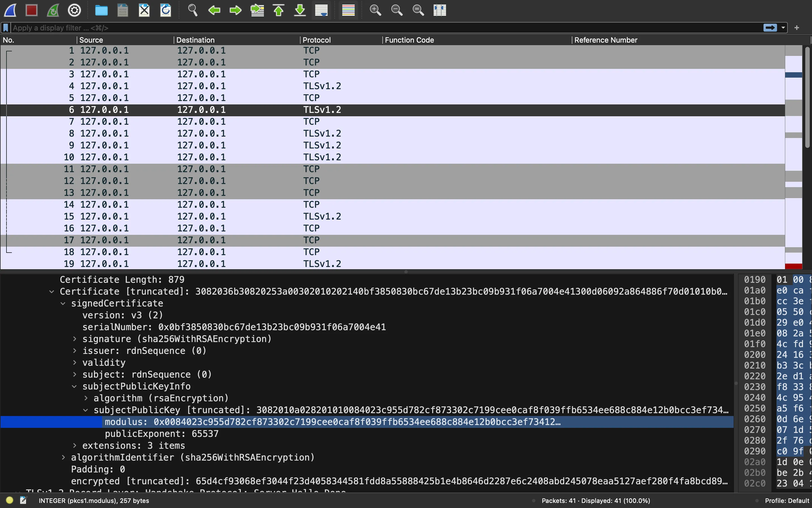Reload the capture file icon
Viewport: 812px width, 508px height.
pos(166,10)
